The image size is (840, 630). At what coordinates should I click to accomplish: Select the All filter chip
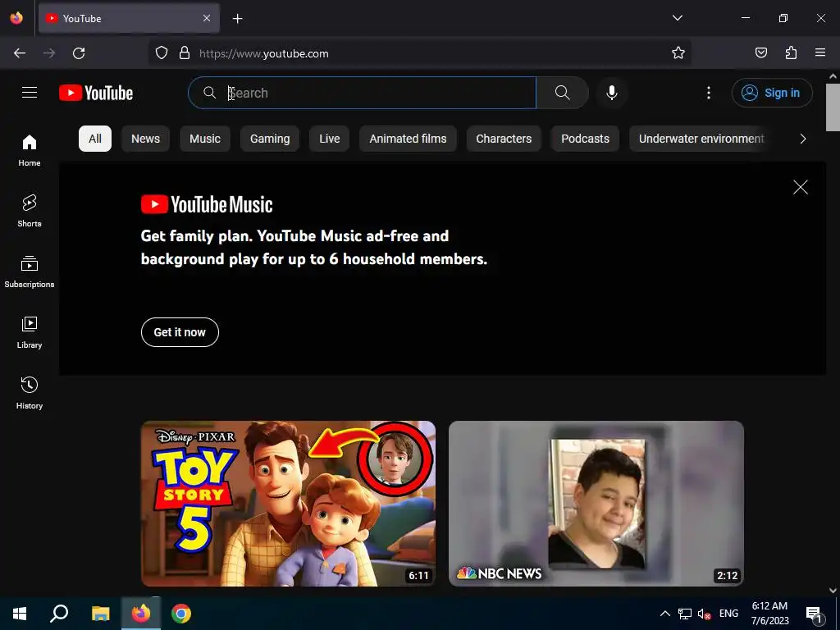(95, 139)
